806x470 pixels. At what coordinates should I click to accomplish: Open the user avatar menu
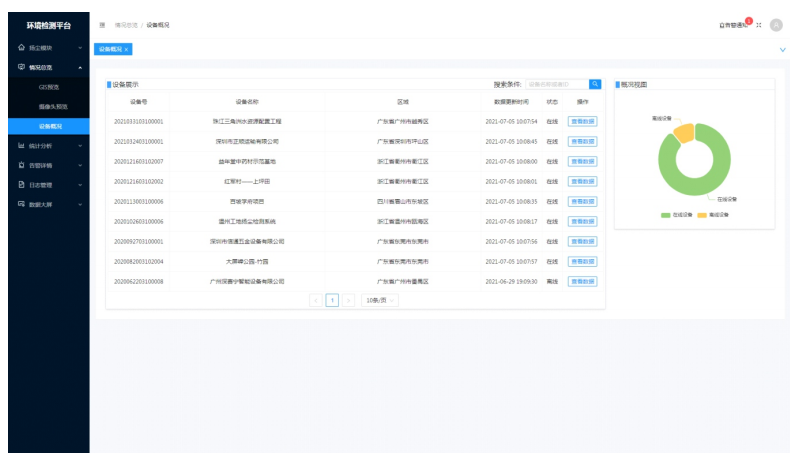tap(776, 25)
